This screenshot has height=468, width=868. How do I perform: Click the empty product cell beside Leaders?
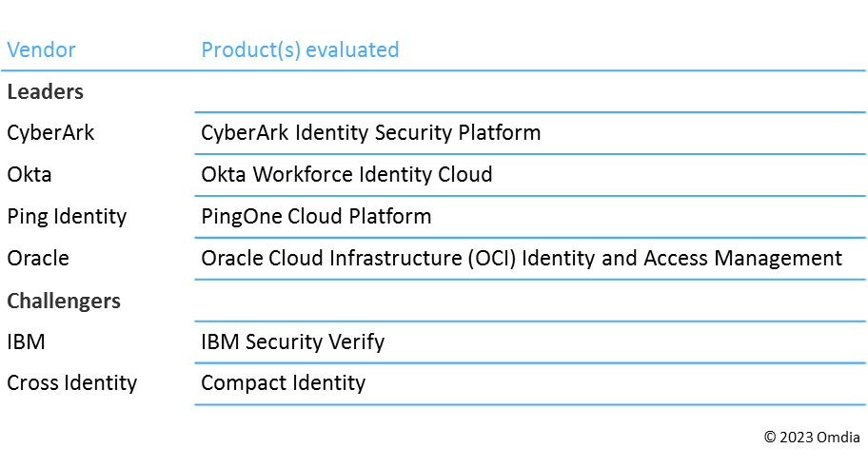coord(528,92)
